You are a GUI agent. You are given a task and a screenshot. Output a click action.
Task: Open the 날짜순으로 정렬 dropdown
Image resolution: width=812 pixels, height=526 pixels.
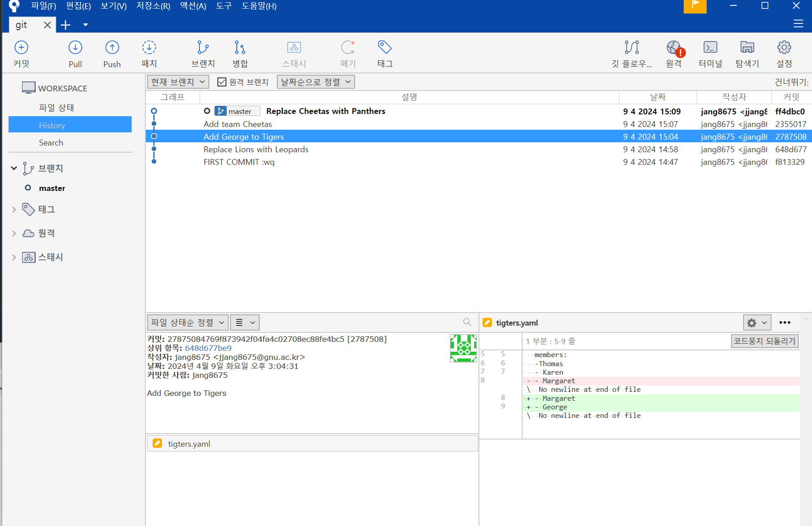click(x=315, y=82)
